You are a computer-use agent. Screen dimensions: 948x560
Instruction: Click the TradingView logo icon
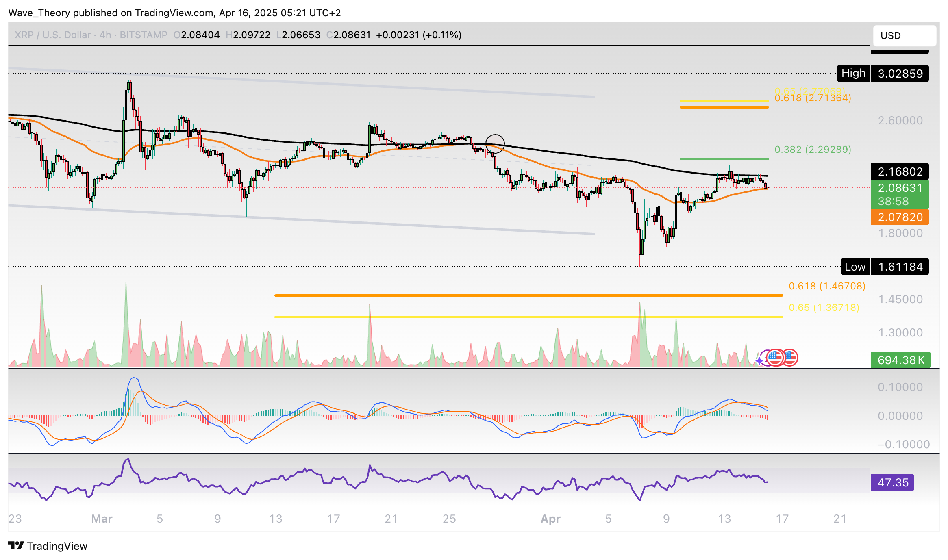(x=16, y=545)
